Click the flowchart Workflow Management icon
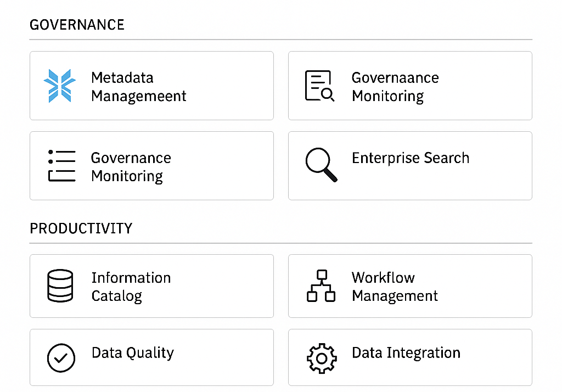The image size is (562, 392). tap(321, 285)
